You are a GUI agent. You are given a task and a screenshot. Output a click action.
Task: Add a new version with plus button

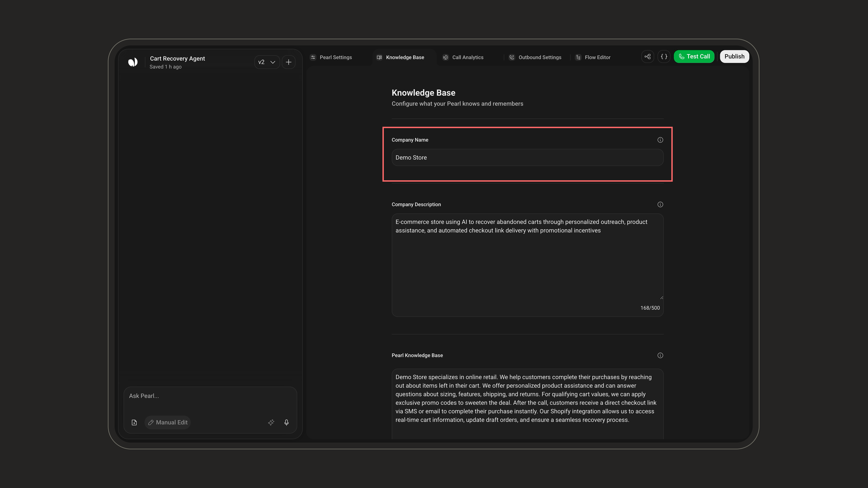click(288, 62)
